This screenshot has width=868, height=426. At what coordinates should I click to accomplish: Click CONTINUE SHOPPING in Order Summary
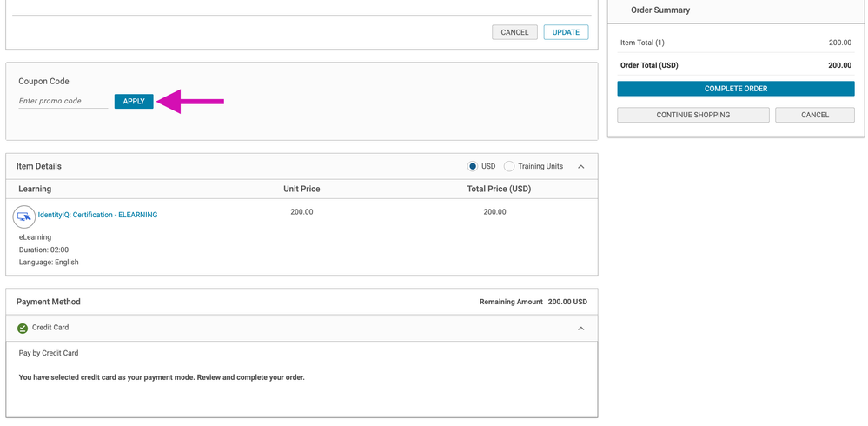tap(692, 115)
